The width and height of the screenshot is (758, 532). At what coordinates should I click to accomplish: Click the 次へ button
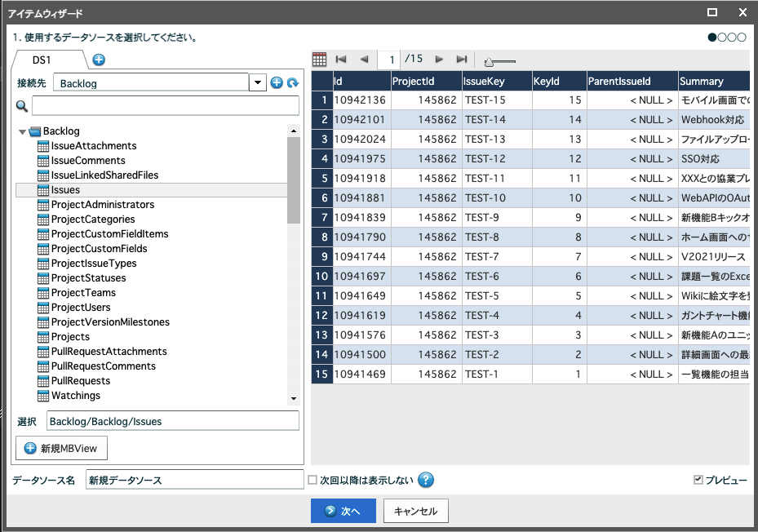[343, 511]
